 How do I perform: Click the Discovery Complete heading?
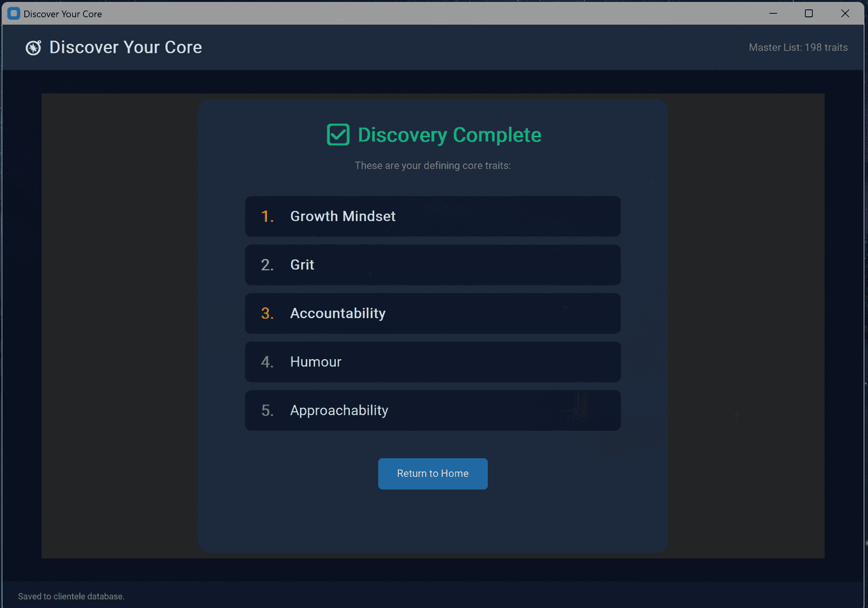[x=449, y=135]
